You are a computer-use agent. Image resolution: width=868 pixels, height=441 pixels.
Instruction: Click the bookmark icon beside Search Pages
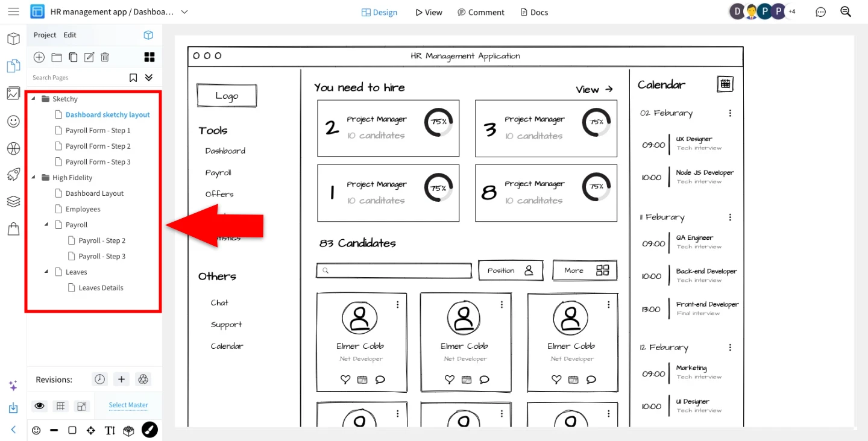click(133, 78)
